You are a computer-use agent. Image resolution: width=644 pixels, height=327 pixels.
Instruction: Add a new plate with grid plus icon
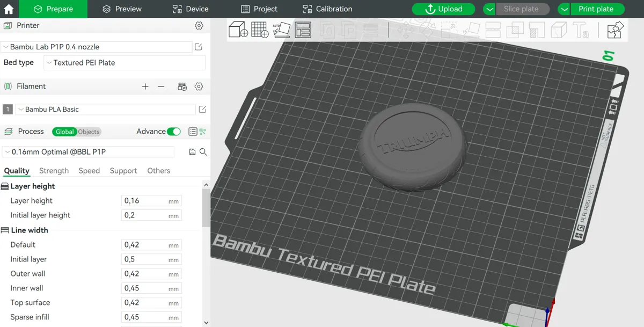click(x=260, y=30)
